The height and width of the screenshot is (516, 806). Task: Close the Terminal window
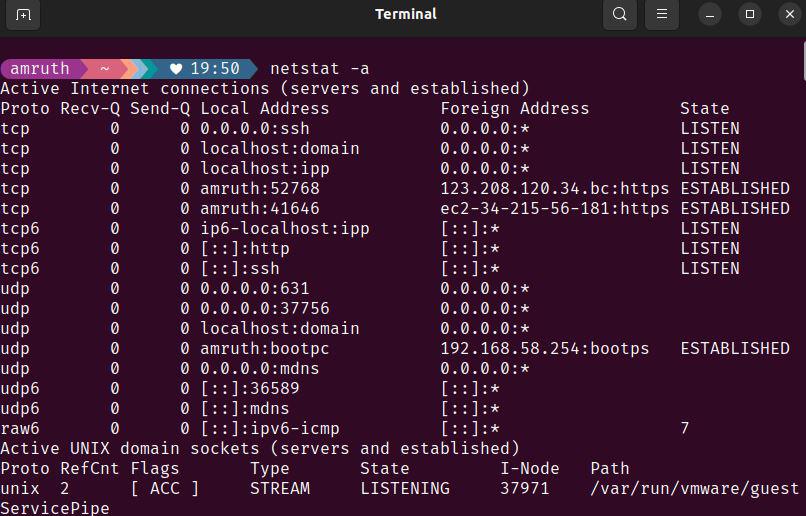click(790, 15)
